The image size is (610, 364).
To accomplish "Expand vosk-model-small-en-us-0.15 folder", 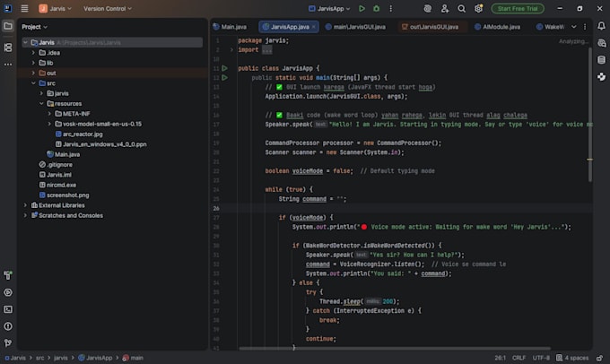I will click(49, 124).
